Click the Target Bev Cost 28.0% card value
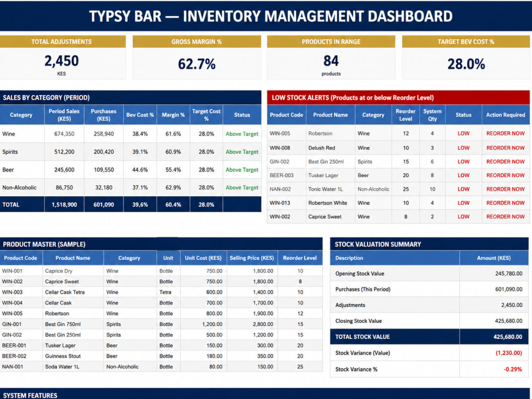This screenshot has width=532, height=399. (x=466, y=64)
